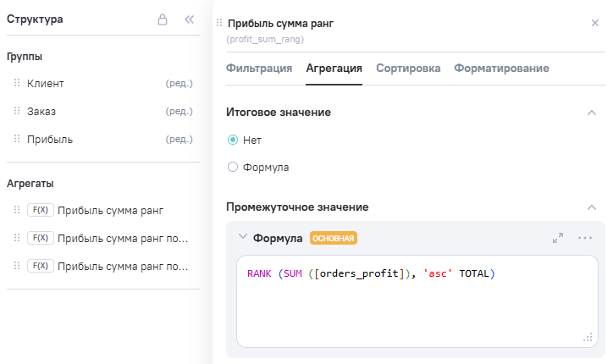Select the Формула radio option
Screen dimensions: 613x364
click(233, 168)
